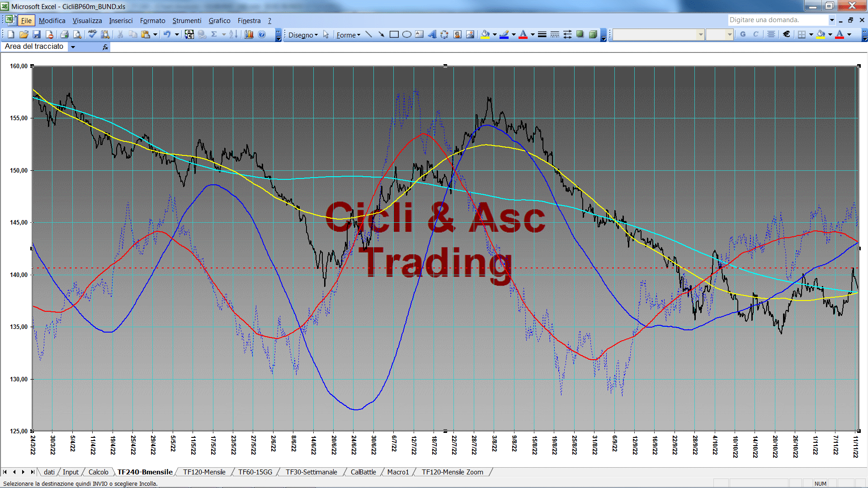Open the Disegno drawing menu
Screen dimensions: 868x488
(303, 35)
